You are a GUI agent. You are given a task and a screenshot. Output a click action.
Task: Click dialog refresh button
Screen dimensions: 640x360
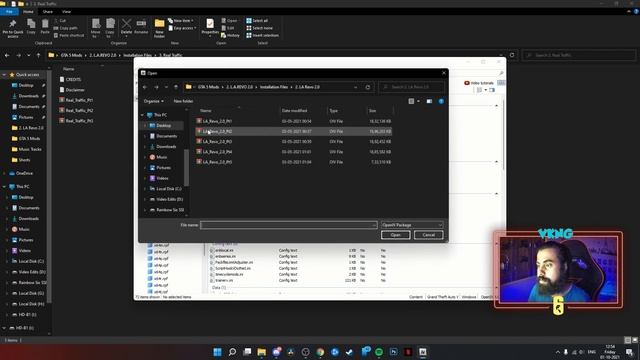368,87
